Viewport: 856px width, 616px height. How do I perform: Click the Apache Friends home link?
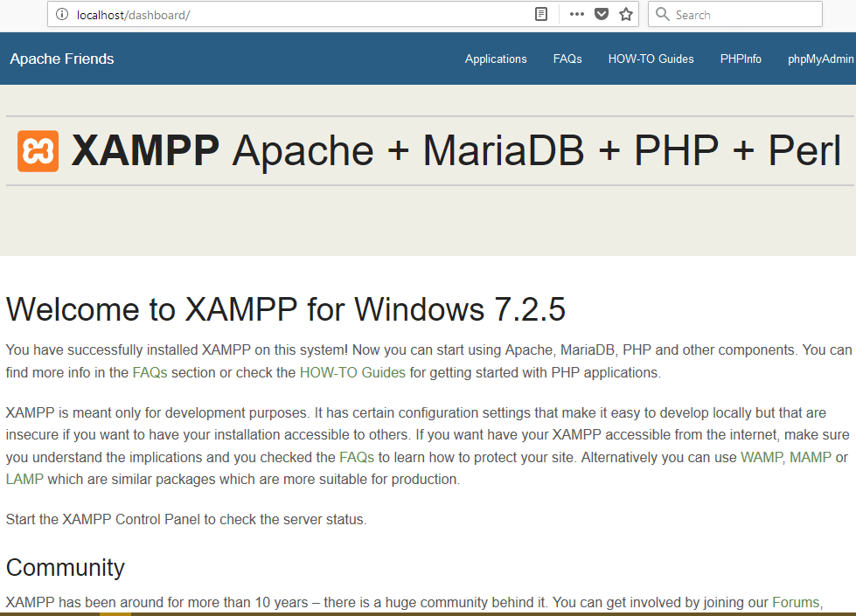pyautogui.click(x=61, y=59)
